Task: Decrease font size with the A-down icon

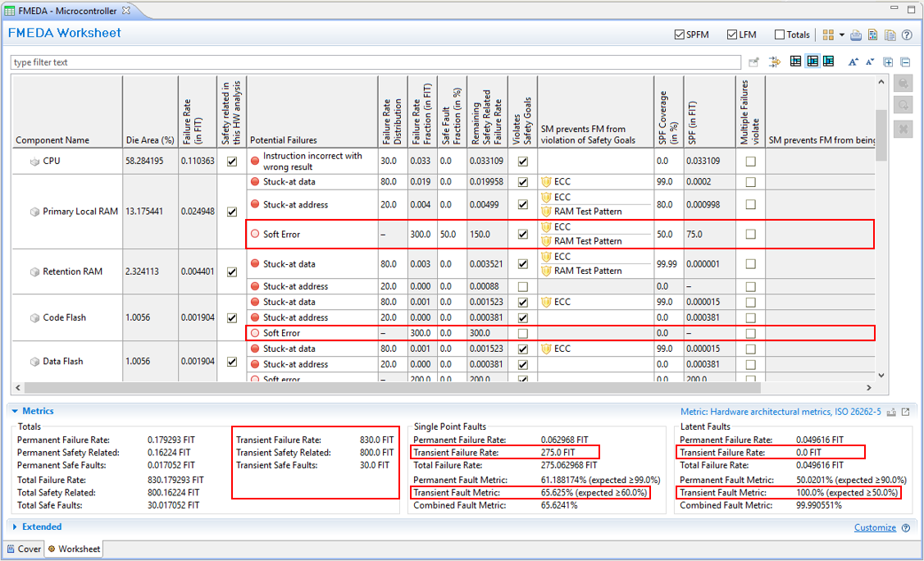Action: 869,62
